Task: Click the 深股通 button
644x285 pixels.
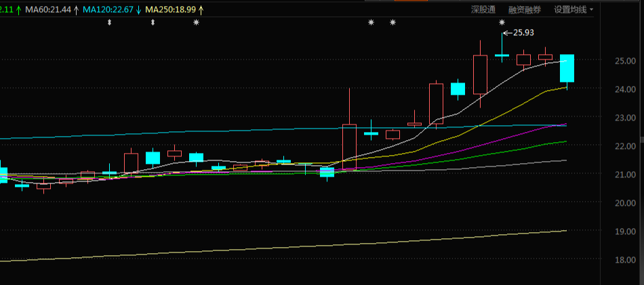Action: (483, 9)
